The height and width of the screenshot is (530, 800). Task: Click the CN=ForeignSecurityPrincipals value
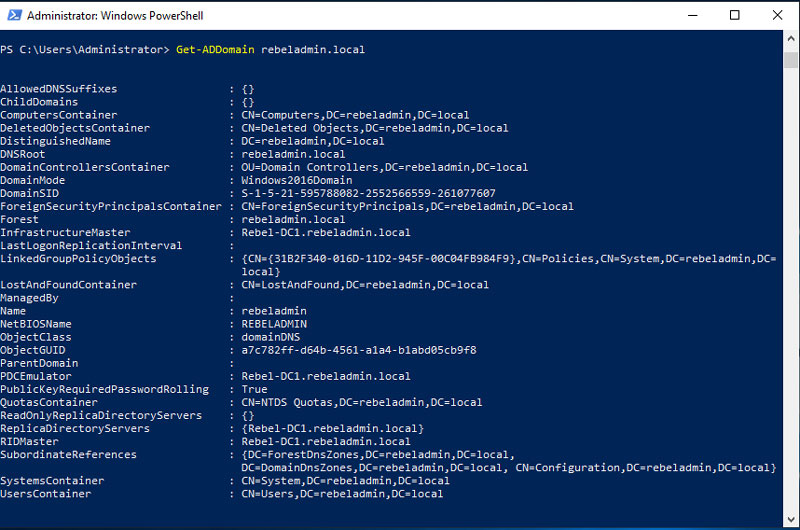(407, 207)
